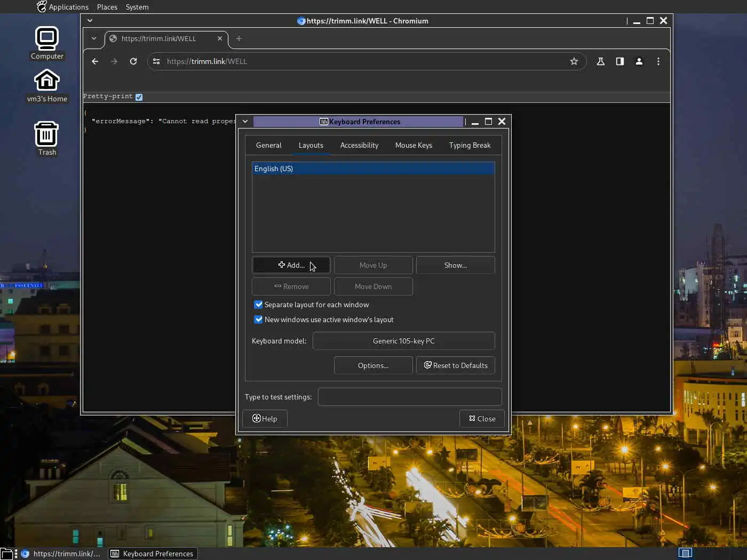Open the Keyboard model Generic 105-key PC selector
The width and height of the screenshot is (747, 560).
point(403,341)
